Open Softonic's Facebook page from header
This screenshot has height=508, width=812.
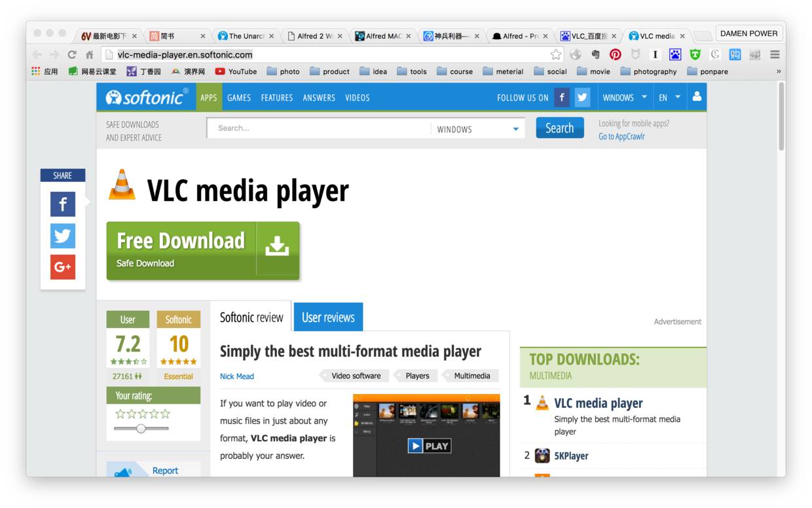pyautogui.click(x=561, y=98)
